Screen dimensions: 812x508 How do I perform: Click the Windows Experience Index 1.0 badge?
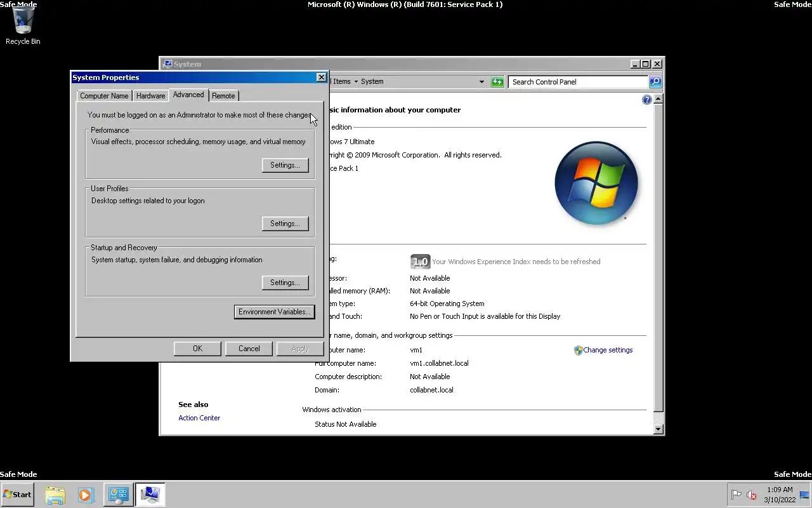pos(421,261)
